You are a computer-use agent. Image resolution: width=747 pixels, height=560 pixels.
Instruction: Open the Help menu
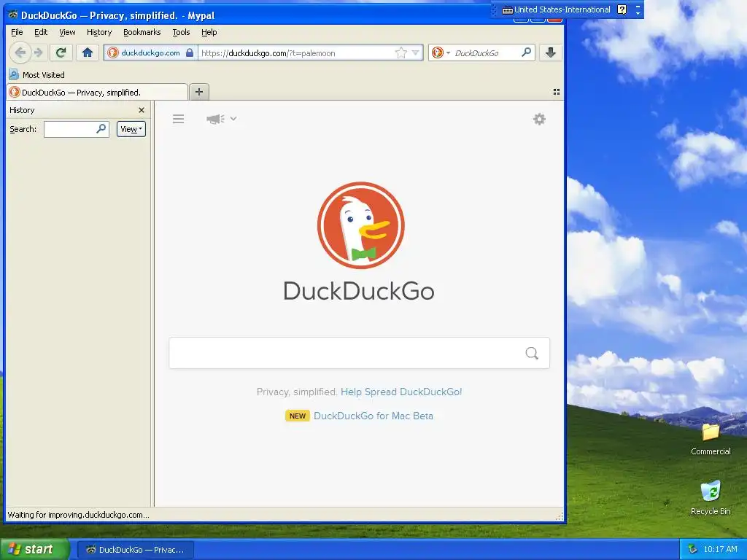pos(209,32)
